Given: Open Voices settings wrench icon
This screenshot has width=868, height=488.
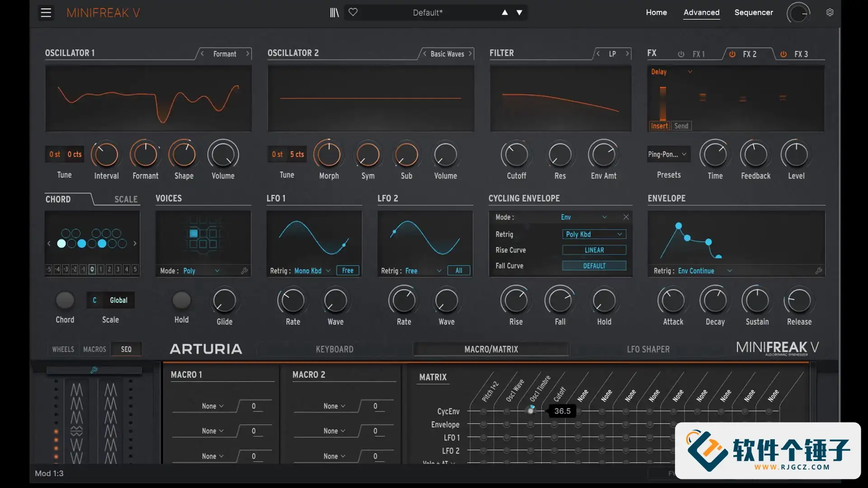Looking at the screenshot, I should point(245,271).
